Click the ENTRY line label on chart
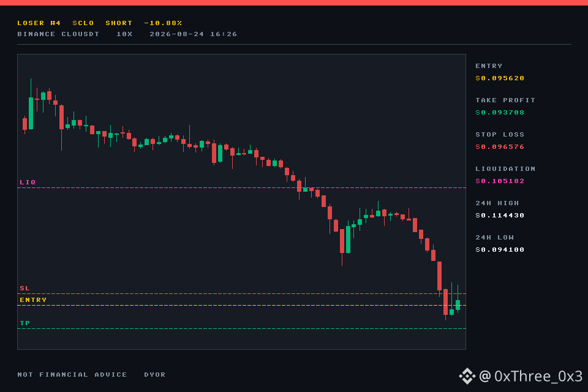 click(x=33, y=300)
